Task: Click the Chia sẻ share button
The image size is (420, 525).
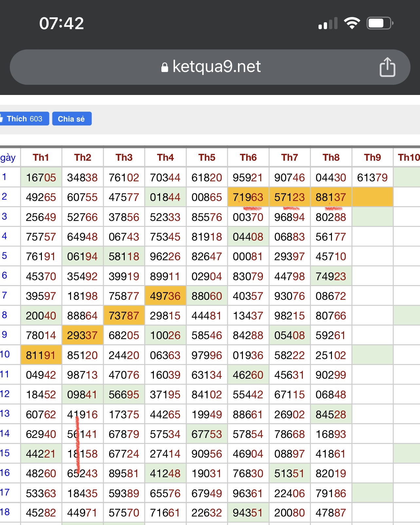Action: (x=72, y=118)
